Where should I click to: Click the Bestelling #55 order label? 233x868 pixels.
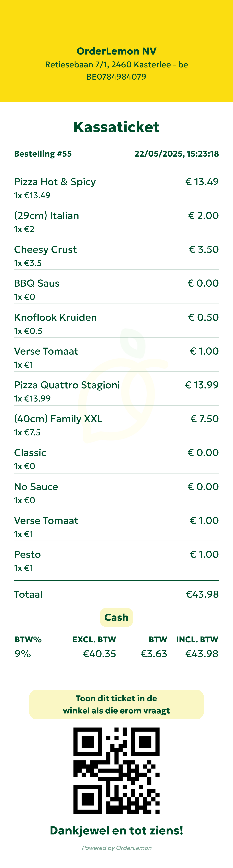43,154
